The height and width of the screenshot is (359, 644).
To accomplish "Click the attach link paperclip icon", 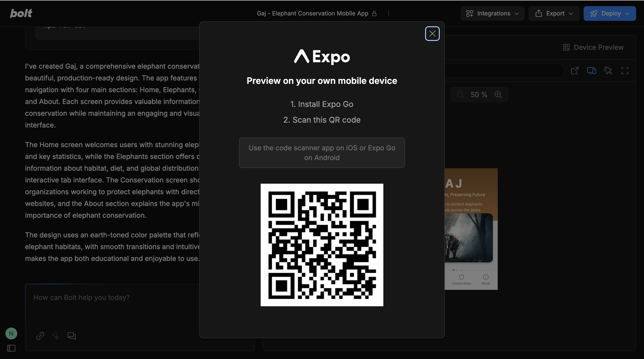I will click(x=40, y=336).
